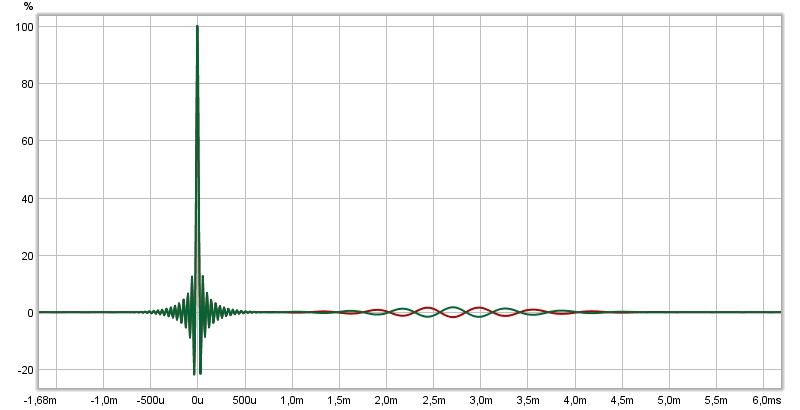Click the 4,5m time label
800x410 pixels.
[x=622, y=401]
